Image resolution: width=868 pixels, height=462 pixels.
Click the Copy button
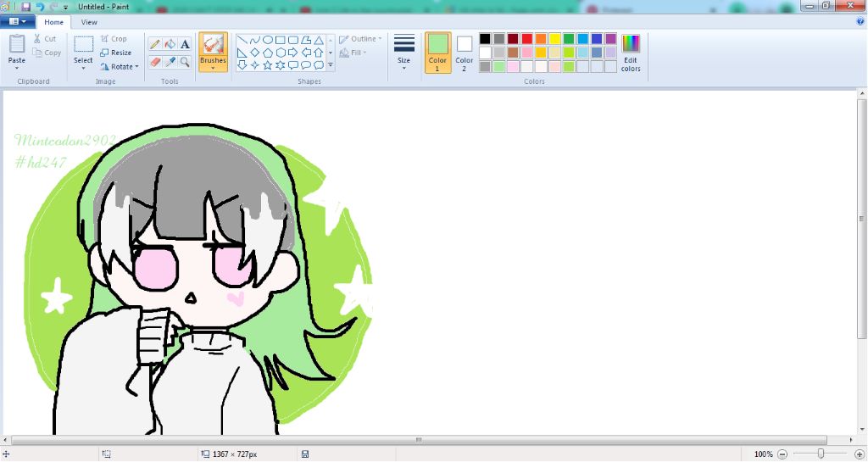pos(47,53)
